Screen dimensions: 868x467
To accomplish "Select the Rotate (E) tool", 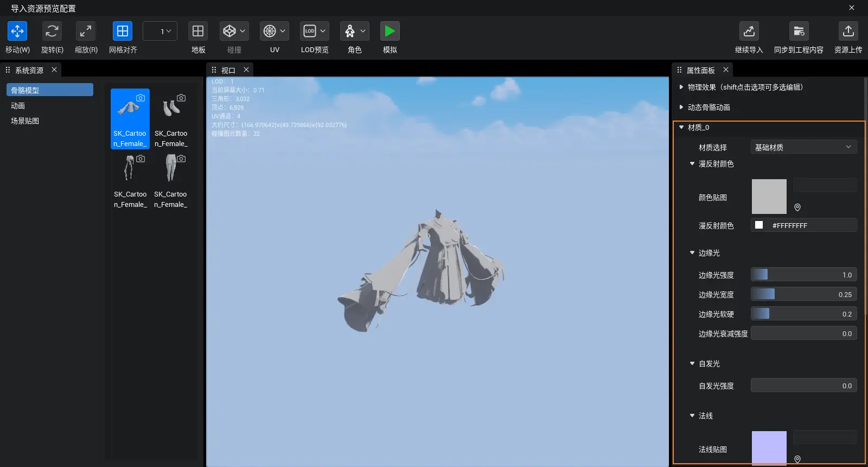I will coord(52,31).
